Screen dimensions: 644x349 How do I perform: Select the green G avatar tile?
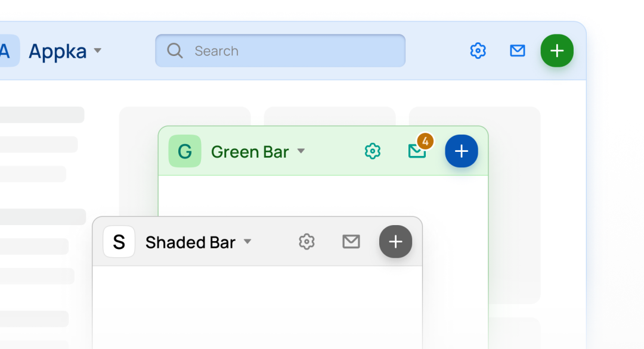pyautogui.click(x=185, y=151)
